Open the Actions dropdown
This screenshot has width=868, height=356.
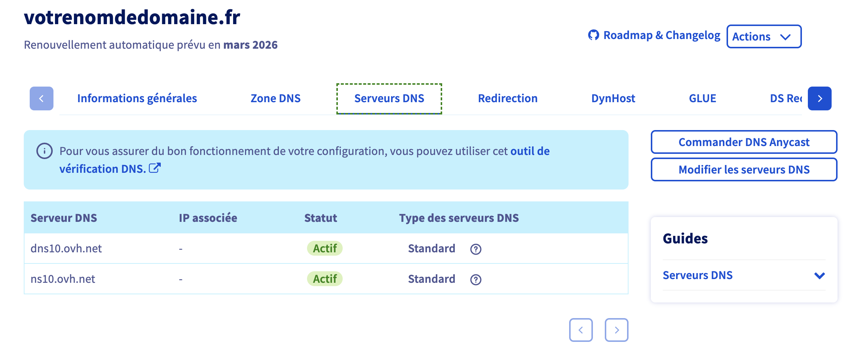tap(764, 36)
